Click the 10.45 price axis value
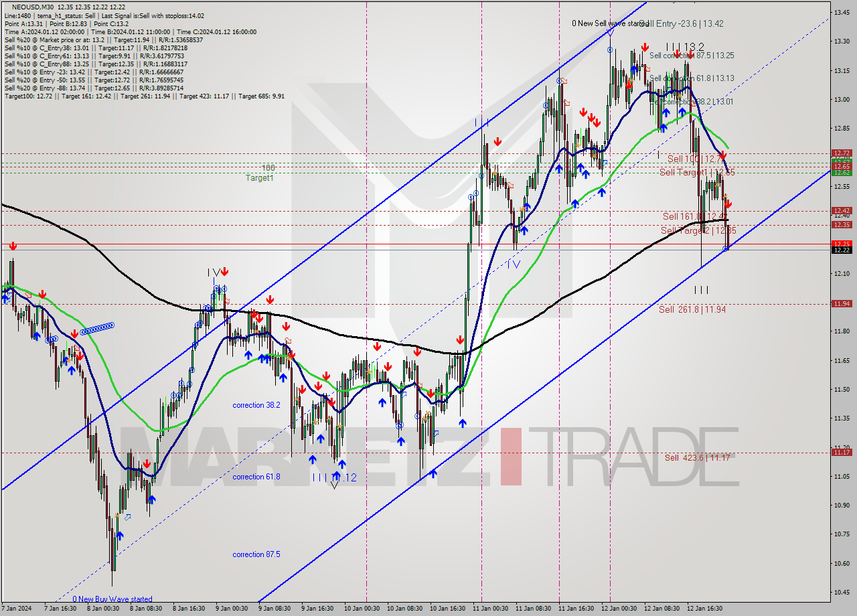The width and height of the screenshot is (857, 616). pyautogui.click(x=842, y=592)
